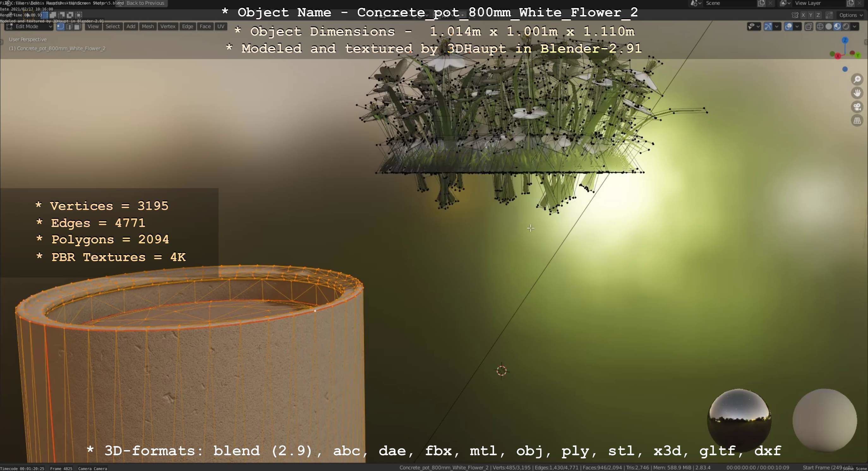Toggle X-ray mode icon

click(x=808, y=27)
